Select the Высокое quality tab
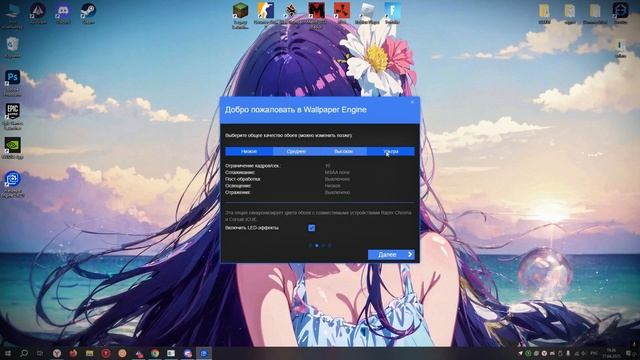This screenshot has width=640, height=360. [x=343, y=151]
